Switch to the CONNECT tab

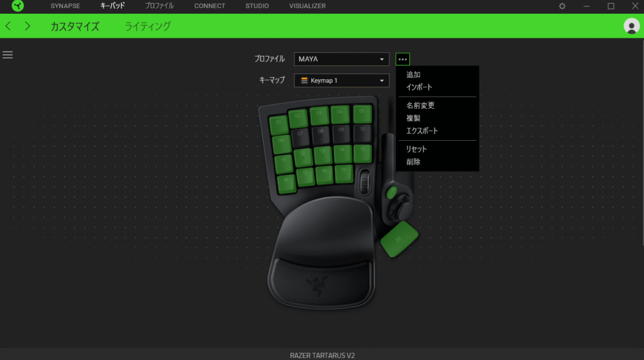tap(209, 6)
